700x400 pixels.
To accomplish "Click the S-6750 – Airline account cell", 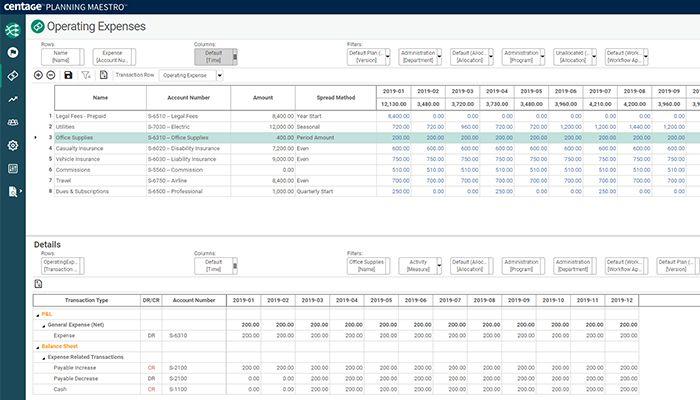I will [188, 180].
